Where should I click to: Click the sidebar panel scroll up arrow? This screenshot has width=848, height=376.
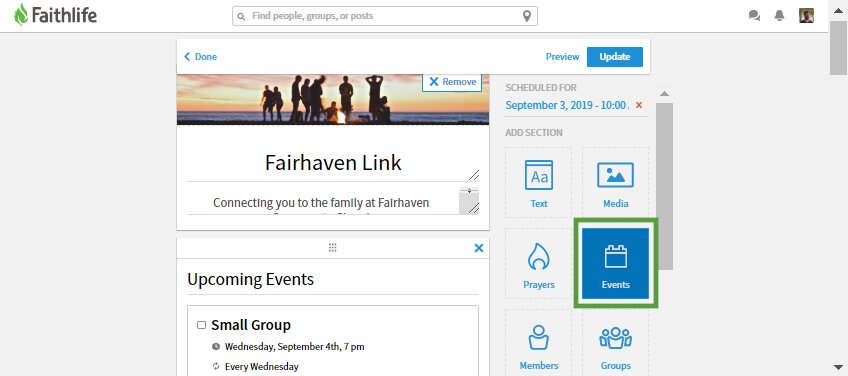tap(664, 94)
